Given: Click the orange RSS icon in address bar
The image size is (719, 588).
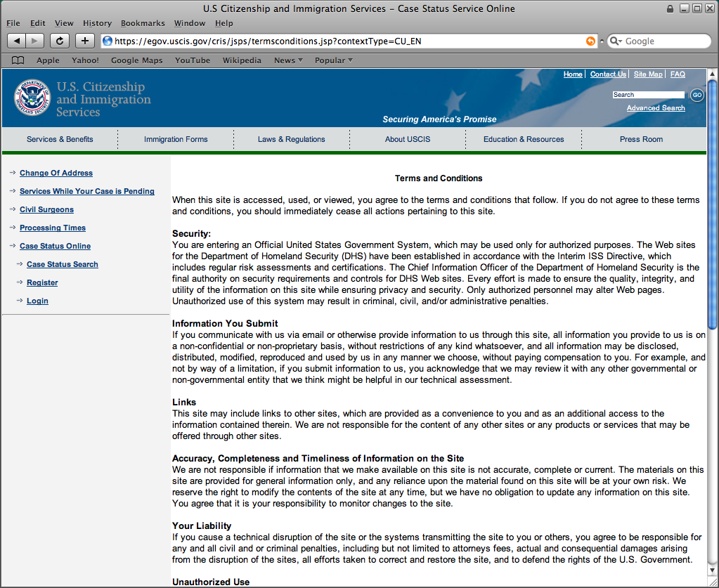Looking at the screenshot, I should point(590,41).
